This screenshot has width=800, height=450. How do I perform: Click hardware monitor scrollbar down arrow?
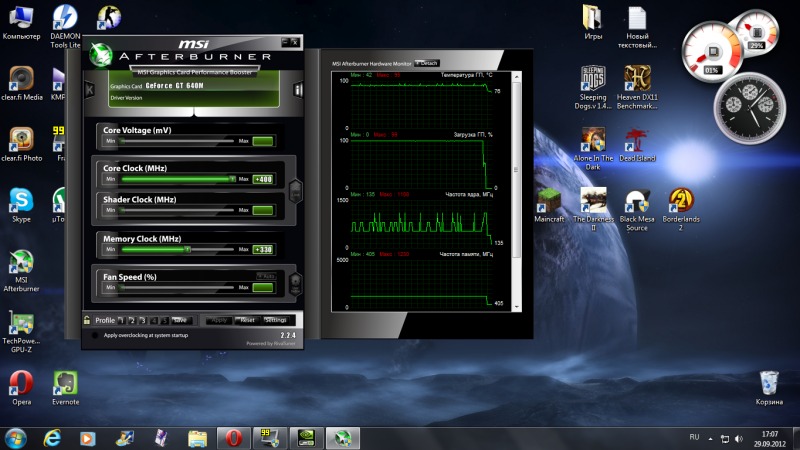pyautogui.click(x=517, y=307)
